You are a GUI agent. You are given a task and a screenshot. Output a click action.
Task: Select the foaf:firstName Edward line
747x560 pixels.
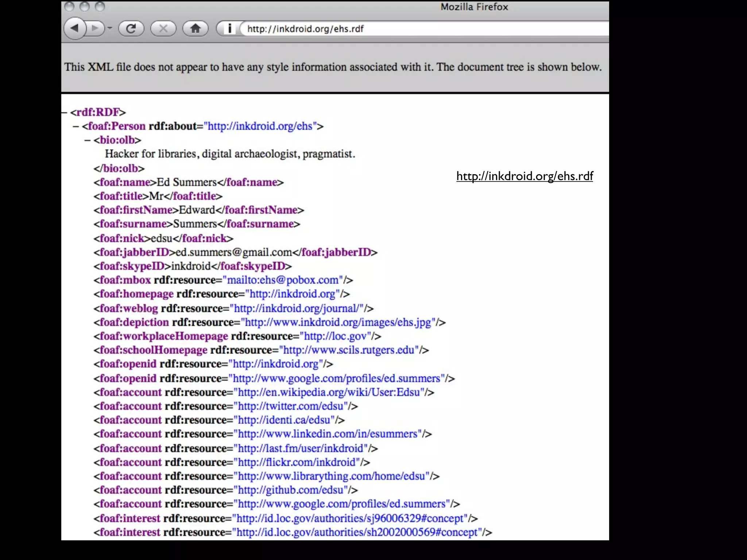[199, 210]
